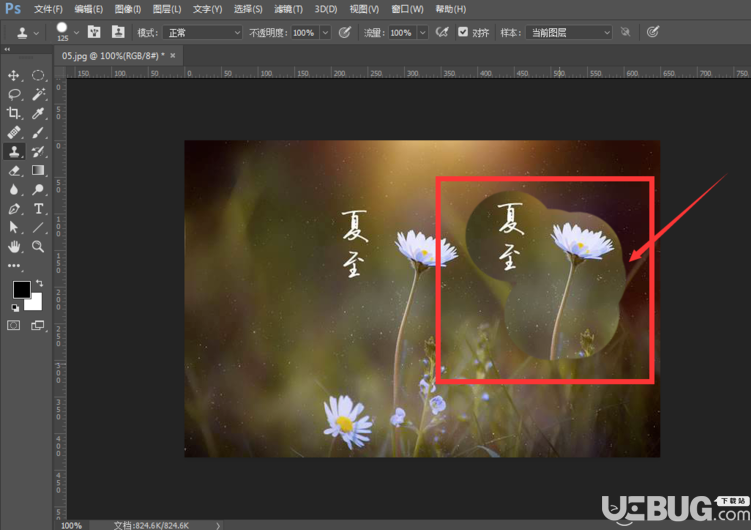Toggle pressure for brush size
The width and height of the screenshot is (751, 530).
click(x=652, y=32)
